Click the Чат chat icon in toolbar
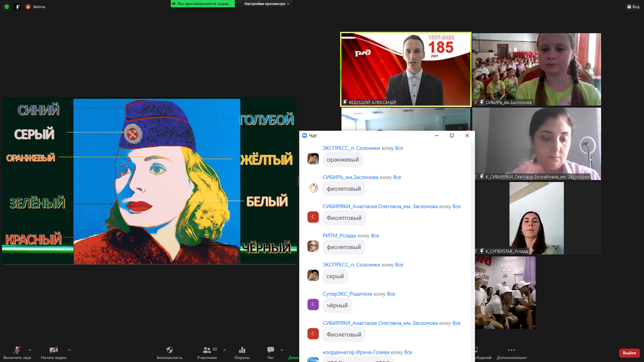644x362 pixels. (270, 351)
